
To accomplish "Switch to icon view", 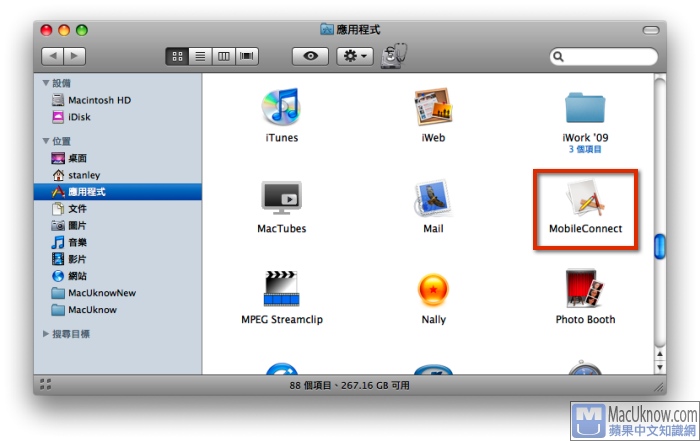I will pyautogui.click(x=177, y=56).
